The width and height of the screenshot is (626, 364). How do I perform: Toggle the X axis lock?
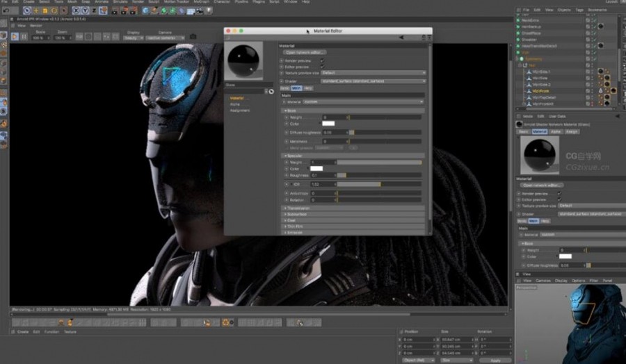76,10
